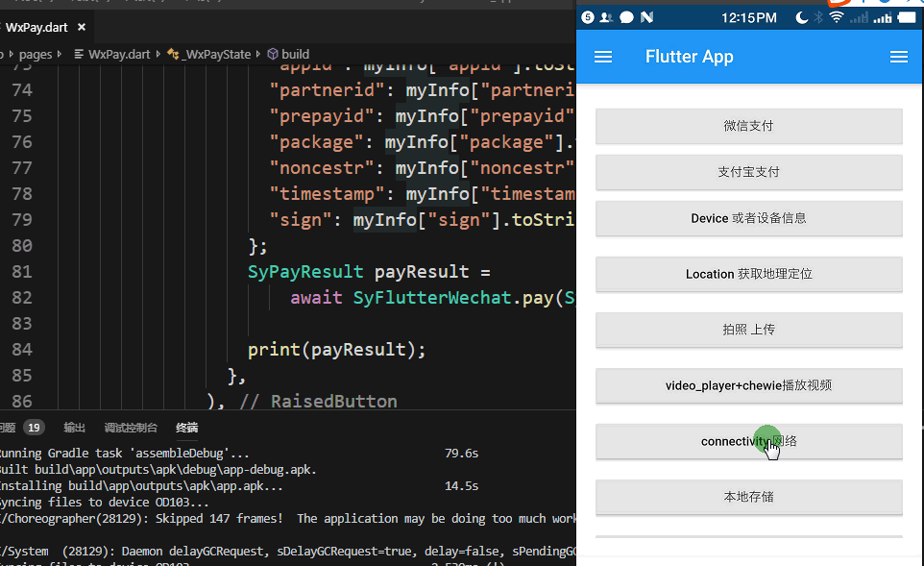The height and width of the screenshot is (566, 924).
Task: Click the build method breadcrumb
Action: (x=288, y=54)
